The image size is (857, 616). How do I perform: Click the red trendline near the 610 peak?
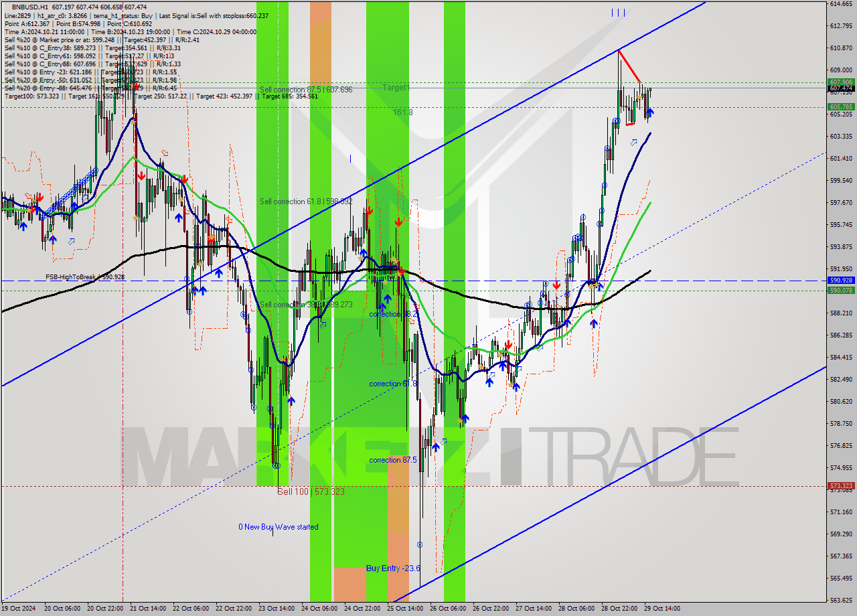(x=629, y=67)
